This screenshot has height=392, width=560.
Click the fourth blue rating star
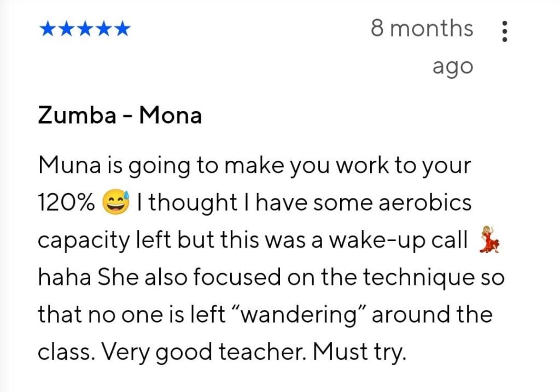(x=104, y=28)
